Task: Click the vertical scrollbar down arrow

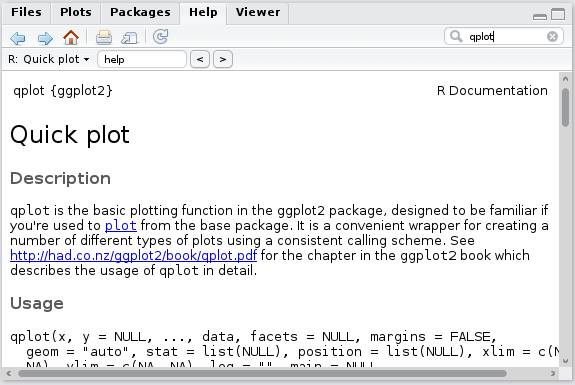Action: (565, 361)
